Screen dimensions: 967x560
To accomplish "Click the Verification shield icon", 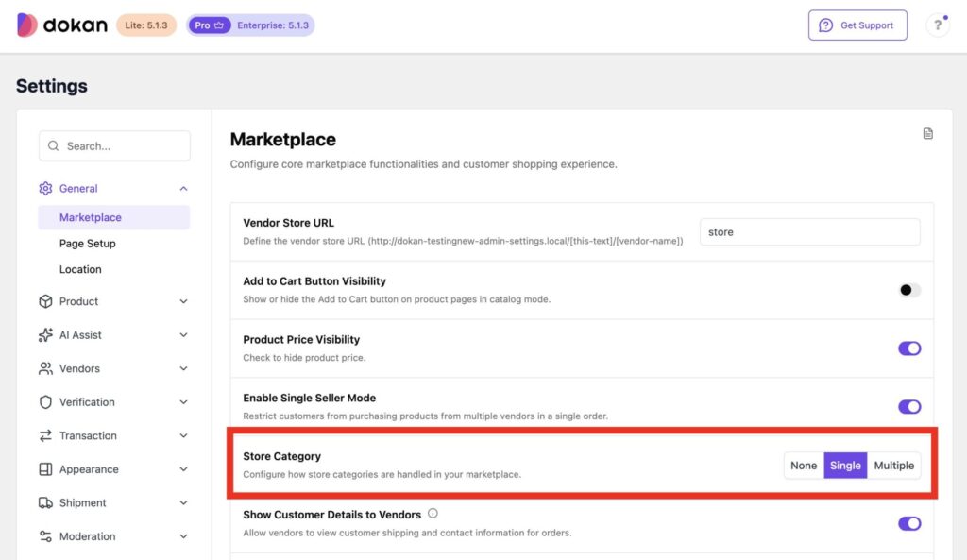I will (45, 402).
